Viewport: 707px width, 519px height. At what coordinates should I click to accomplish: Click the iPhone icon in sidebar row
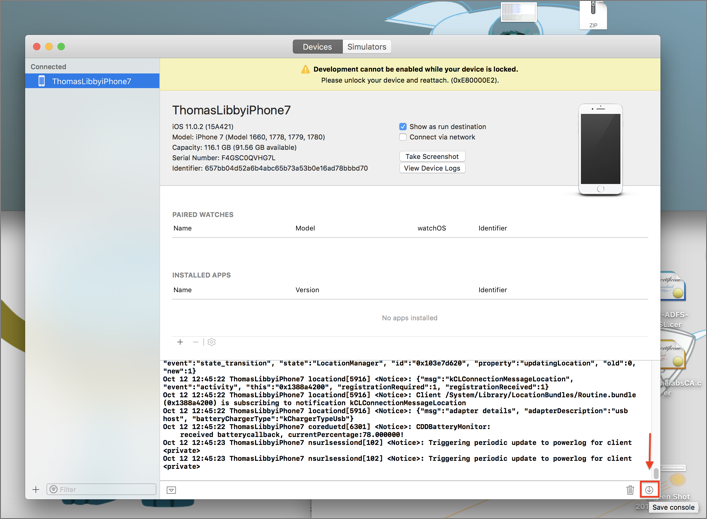pyautogui.click(x=41, y=81)
